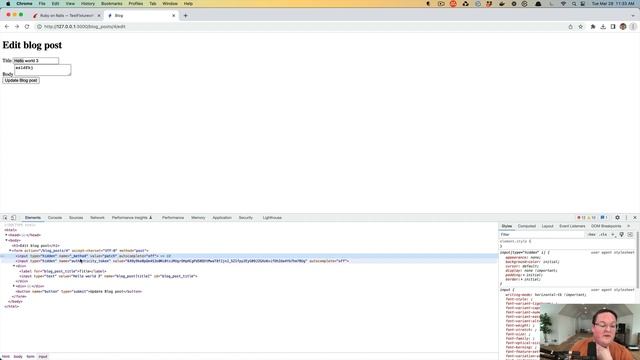Add a new style rule with plus icon
Screen dimensions: 640x360
[613, 235]
